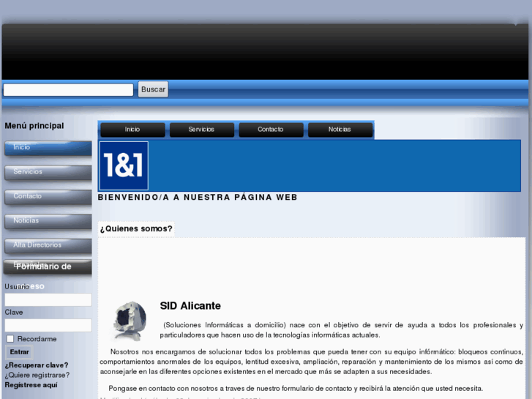This screenshot has width=532, height=399.
Task: Focus the search text field beside Buscar
Action: pyautogui.click(x=68, y=89)
